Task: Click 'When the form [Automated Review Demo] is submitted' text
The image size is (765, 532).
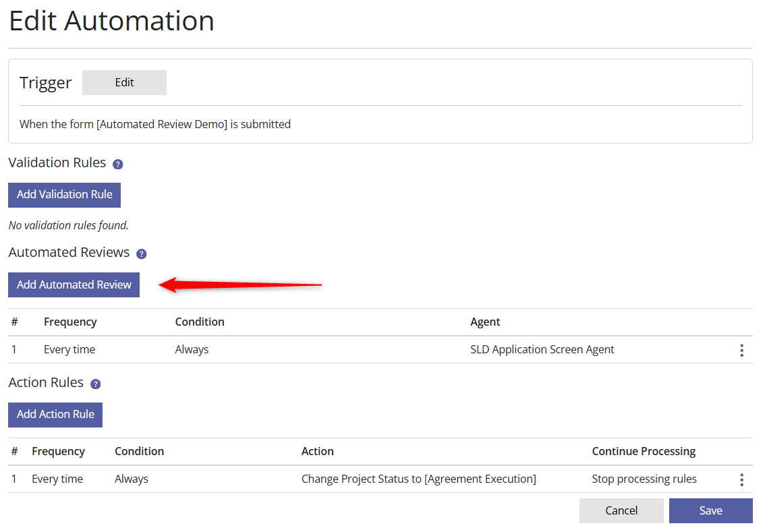Action: coord(155,124)
